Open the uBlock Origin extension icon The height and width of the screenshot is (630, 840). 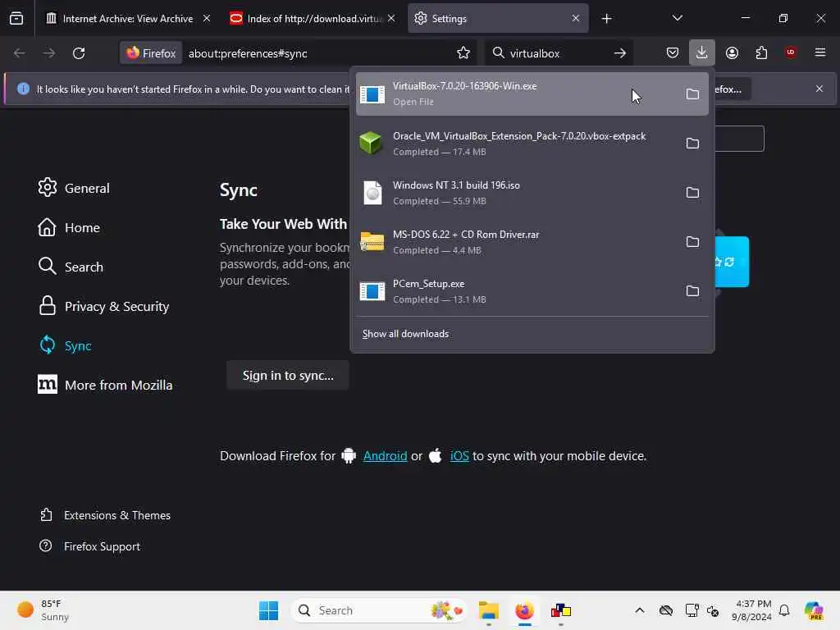(x=791, y=52)
